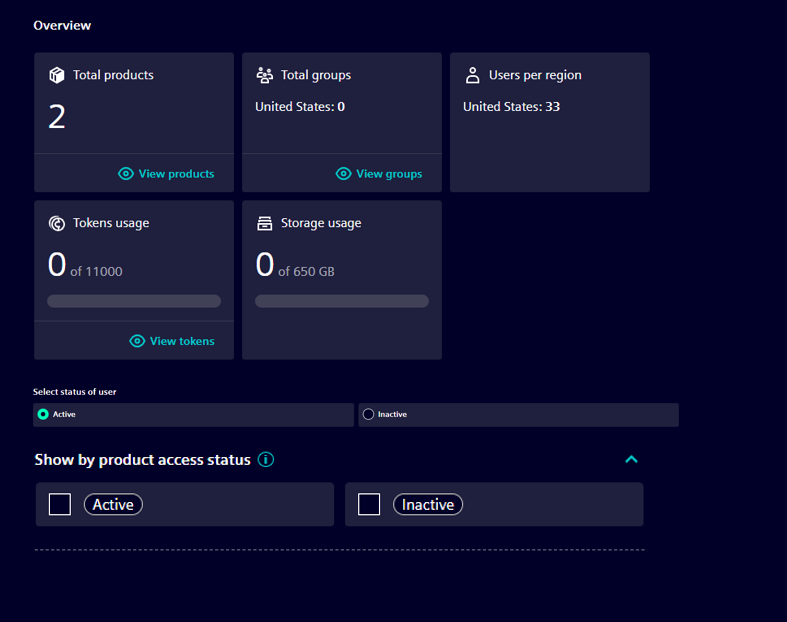Check the Active product access checkbox
The image size is (787, 622).
point(60,505)
